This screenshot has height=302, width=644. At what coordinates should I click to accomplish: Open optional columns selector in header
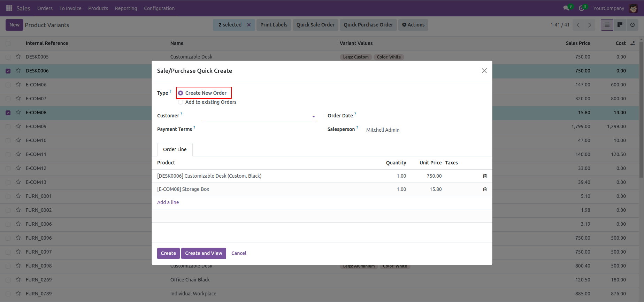click(632, 43)
